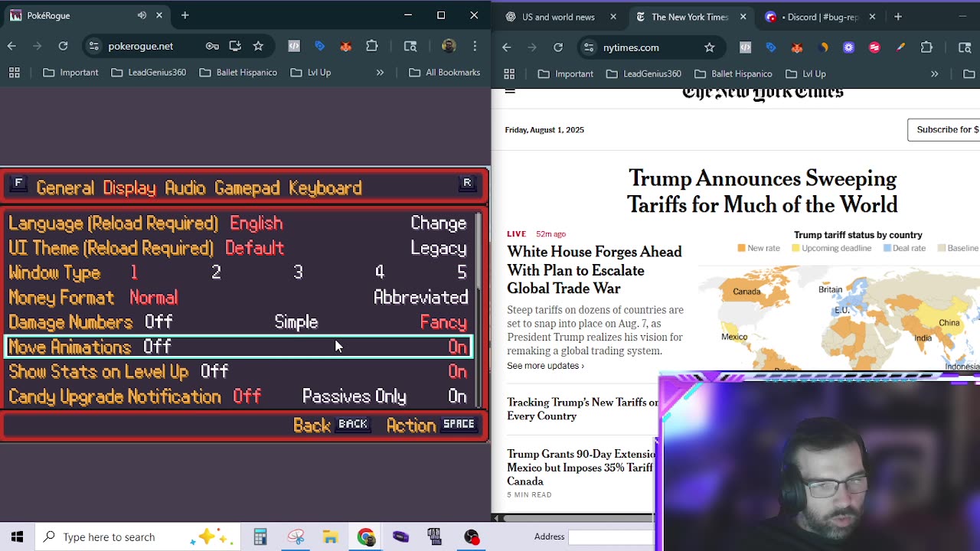Switch to the US and world news tab
The width and height of the screenshot is (980, 551).
pos(557,17)
